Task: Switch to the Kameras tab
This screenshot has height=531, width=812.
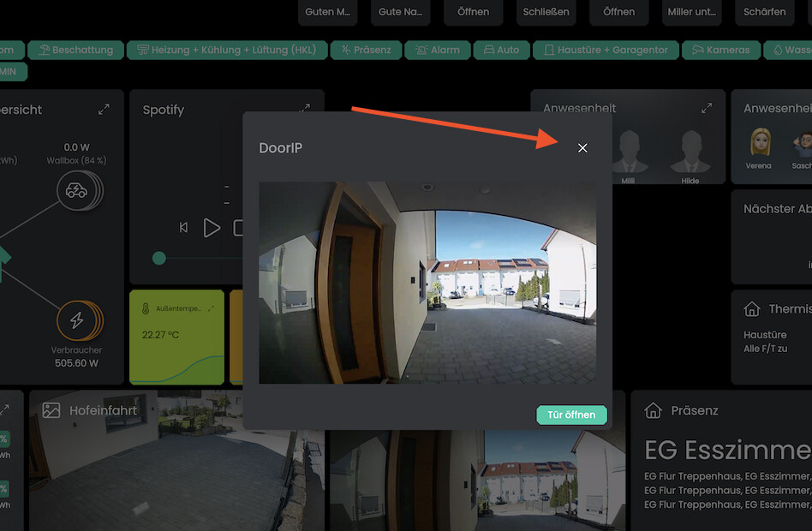Action: pos(721,50)
